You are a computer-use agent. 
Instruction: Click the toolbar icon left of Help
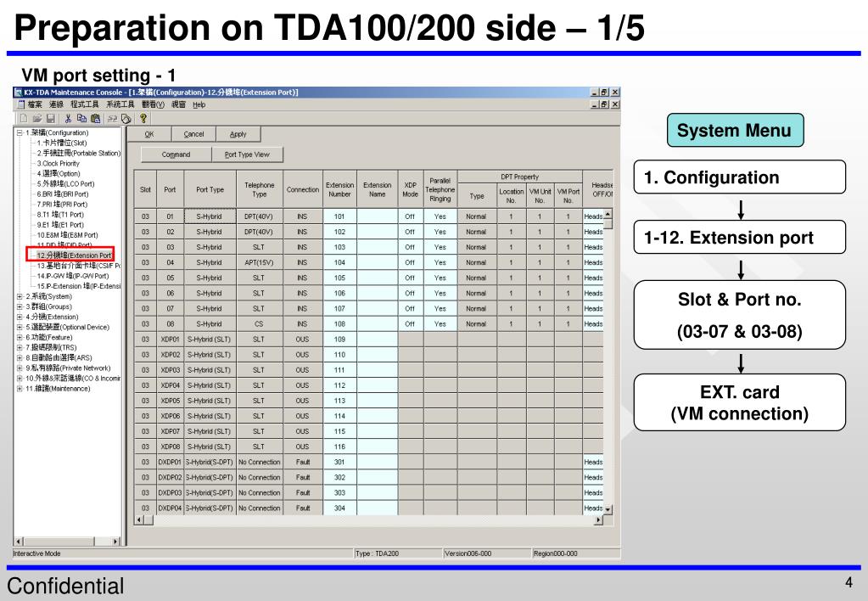[x=126, y=118]
